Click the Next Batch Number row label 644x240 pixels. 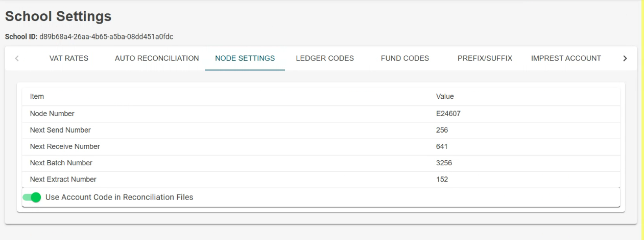(x=61, y=163)
